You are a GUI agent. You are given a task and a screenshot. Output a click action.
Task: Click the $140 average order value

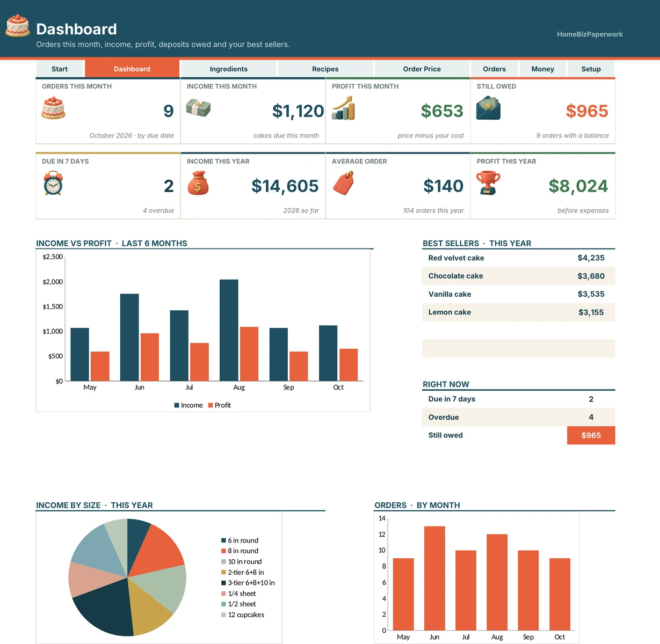[x=444, y=186]
